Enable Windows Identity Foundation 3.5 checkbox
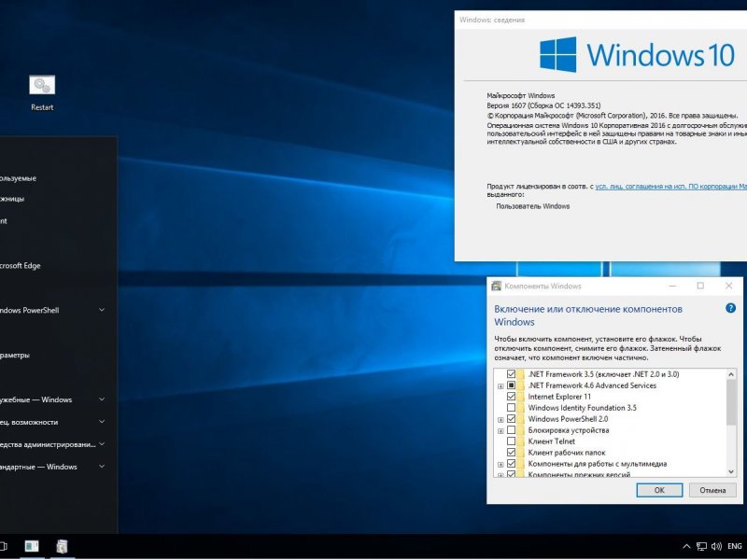The height and width of the screenshot is (560, 747). (x=511, y=408)
